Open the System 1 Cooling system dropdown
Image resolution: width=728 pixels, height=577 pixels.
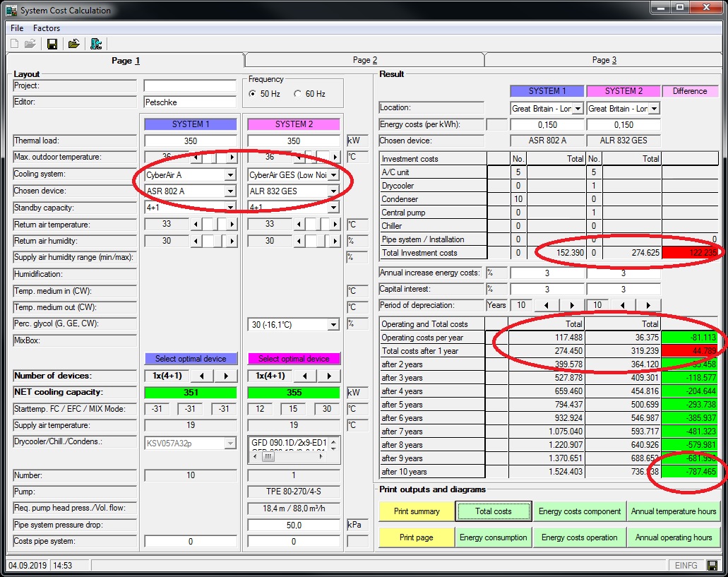click(230, 175)
